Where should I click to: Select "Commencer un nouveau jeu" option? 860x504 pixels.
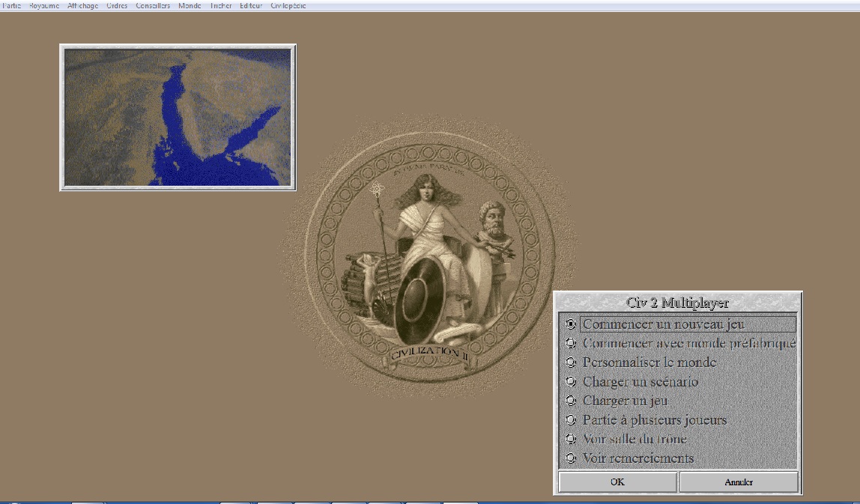(x=681, y=324)
